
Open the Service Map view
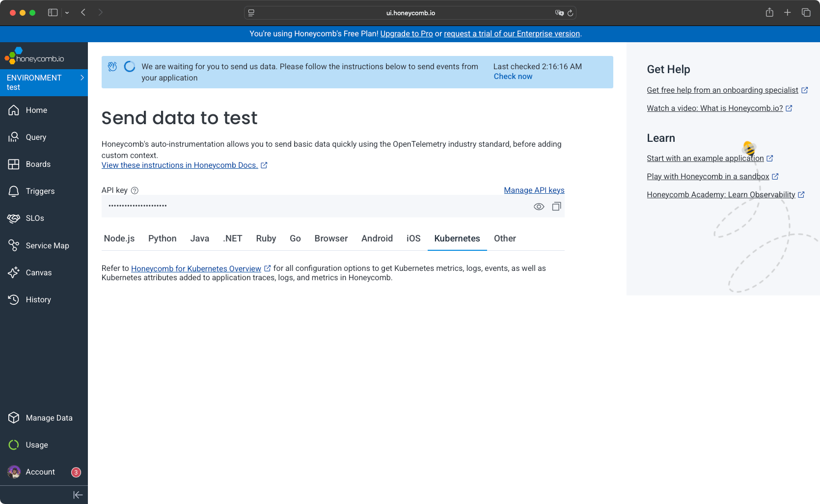pos(47,245)
